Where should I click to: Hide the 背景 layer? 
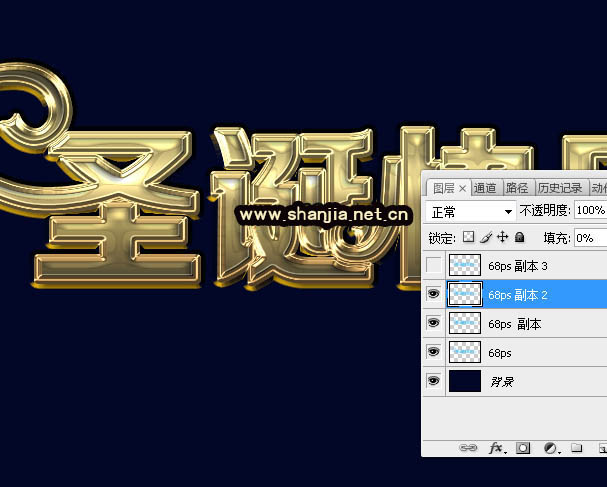click(434, 381)
